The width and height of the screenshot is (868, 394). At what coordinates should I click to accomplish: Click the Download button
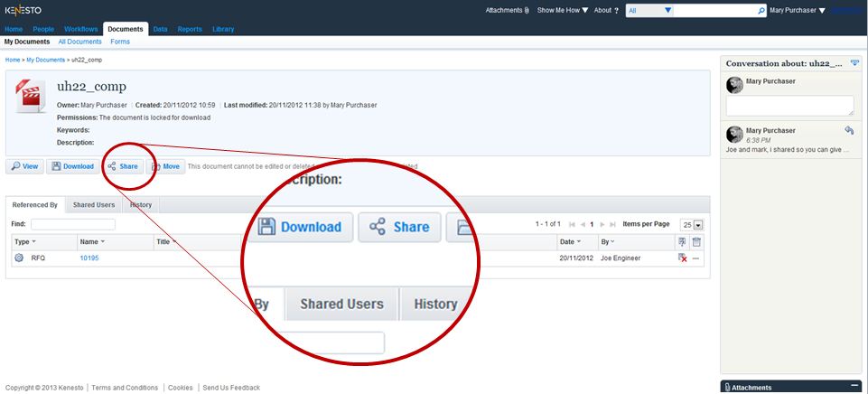pos(73,166)
